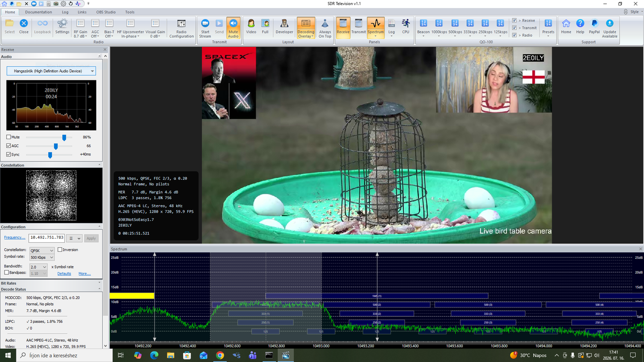The width and height of the screenshot is (644, 362).
Task: Open the audio device dropdown
Action: pos(51,71)
